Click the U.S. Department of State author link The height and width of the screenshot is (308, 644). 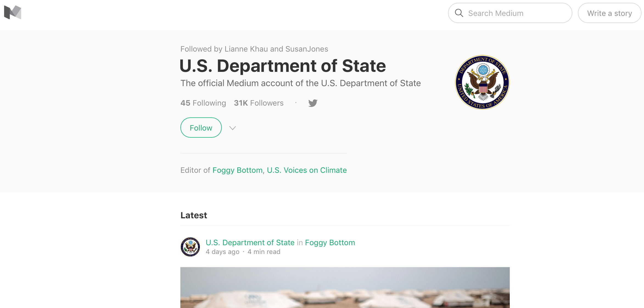[x=250, y=243]
